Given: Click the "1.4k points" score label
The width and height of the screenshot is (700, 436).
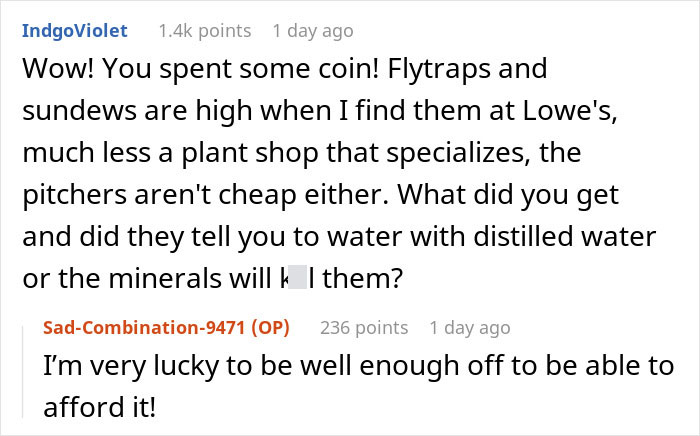Looking at the screenshot, I should pyautogui.click(x=205, y=31).
